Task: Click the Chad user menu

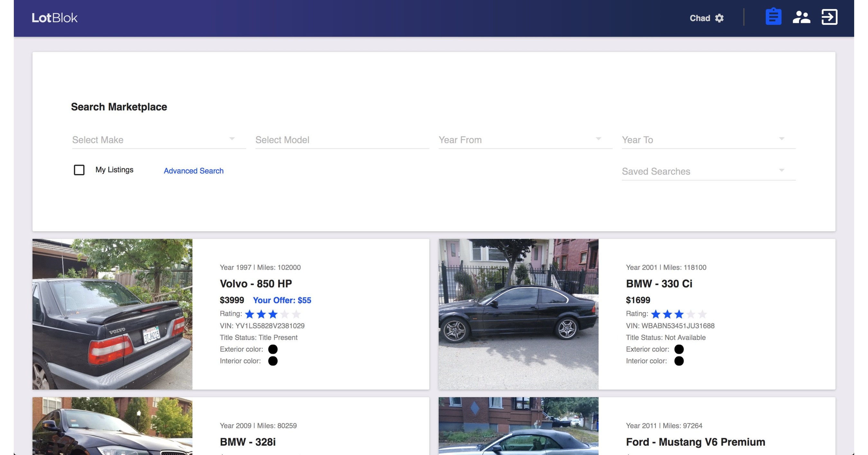Action: 700,18
